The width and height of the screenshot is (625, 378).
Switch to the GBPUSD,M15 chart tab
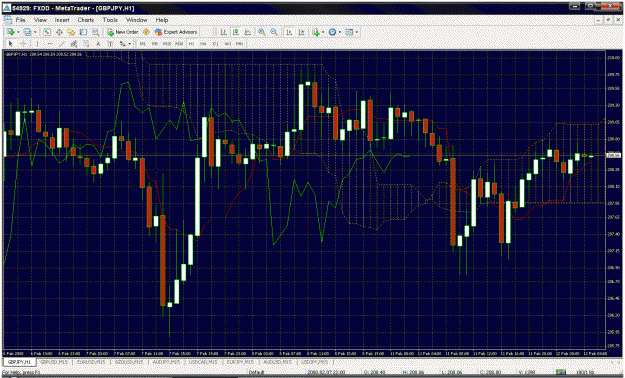54,362
